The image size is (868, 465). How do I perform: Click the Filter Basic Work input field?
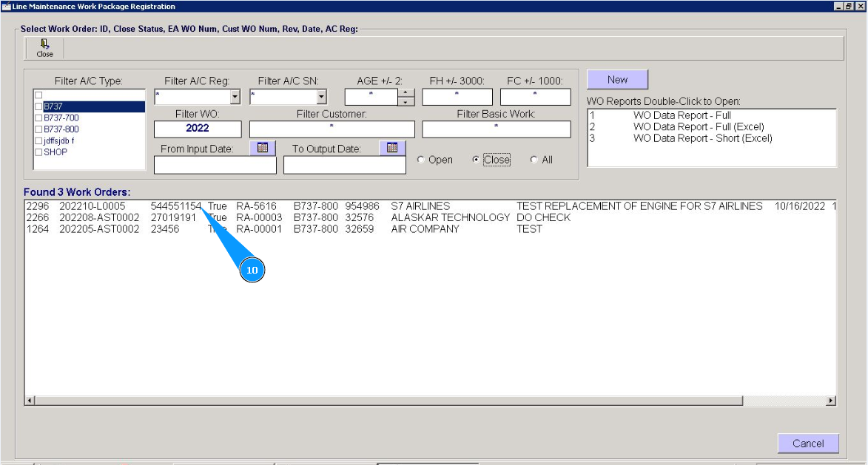pyautogui.click(x=496, y=129)
